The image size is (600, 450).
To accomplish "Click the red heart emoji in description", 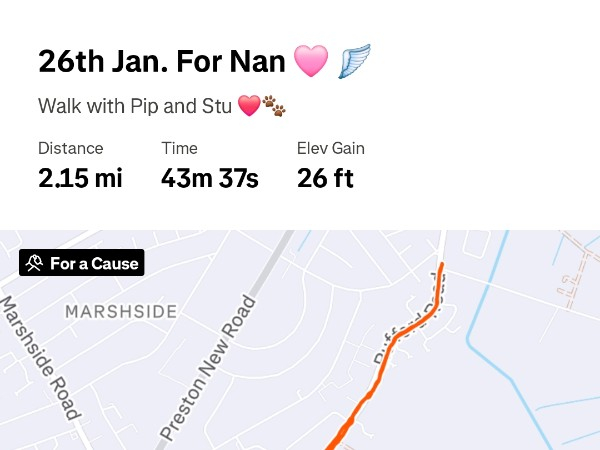I will [x=248, y=105].
